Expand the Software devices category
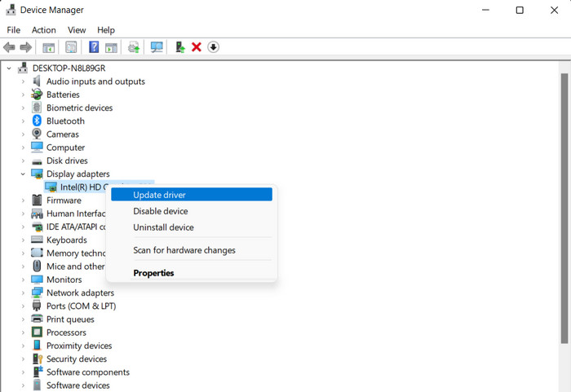571x392 pixels. click(23, 385)
